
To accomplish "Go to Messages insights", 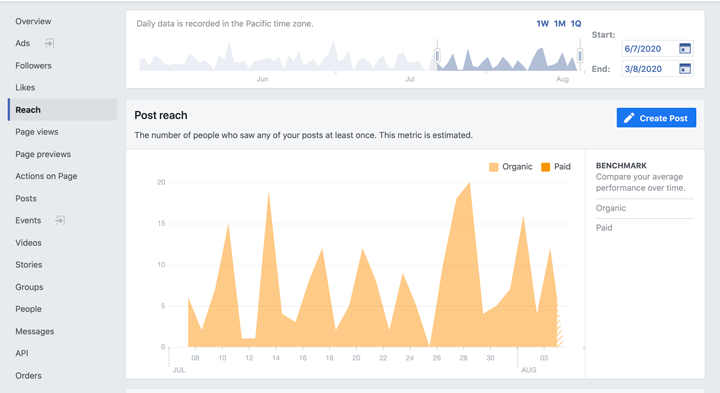I will click(x=34, y=331).
